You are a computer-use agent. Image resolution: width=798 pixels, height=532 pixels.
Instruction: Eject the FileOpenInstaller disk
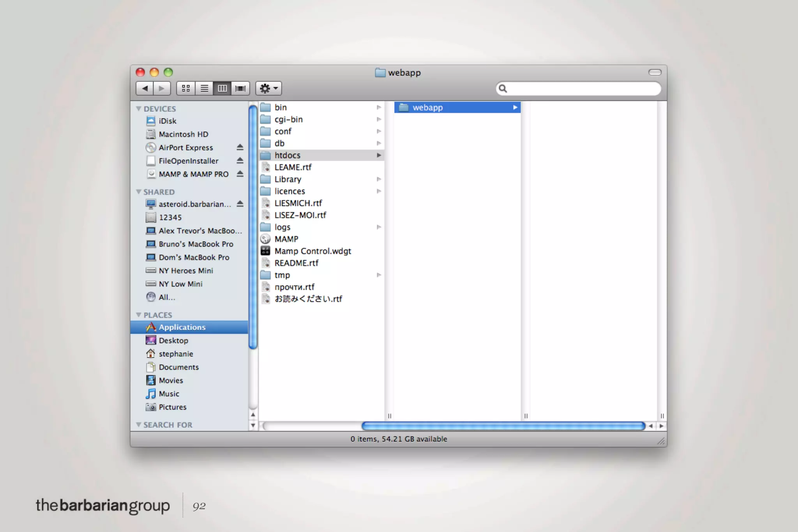click(240, 161)
